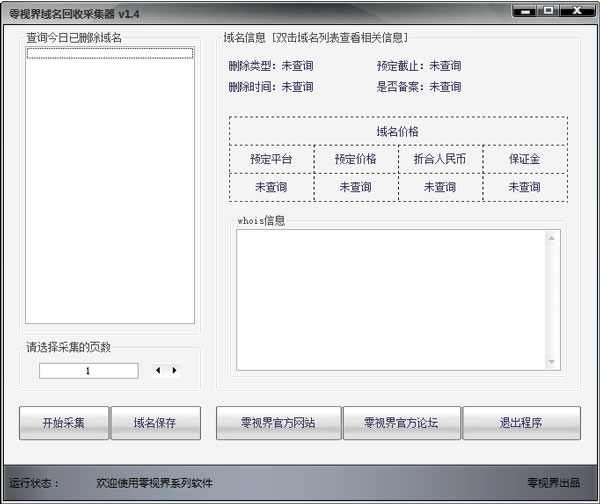Click the 查询今日已删除域名 group label
Image resolution: width=600 pixels, height=504 pixels.
tap(74, 38)
